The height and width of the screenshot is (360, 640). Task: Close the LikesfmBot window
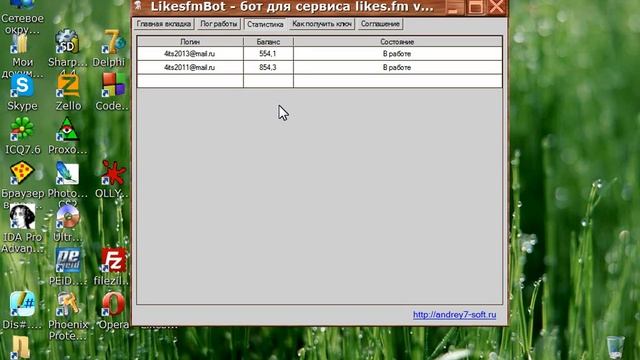click(496, 7)
